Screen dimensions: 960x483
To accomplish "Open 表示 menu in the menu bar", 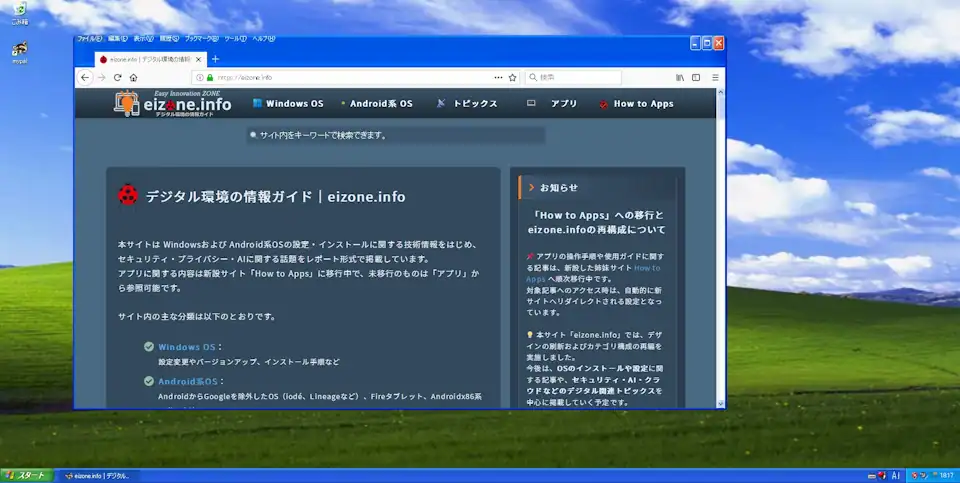I will pyautogui.click(x=143, y=39).
